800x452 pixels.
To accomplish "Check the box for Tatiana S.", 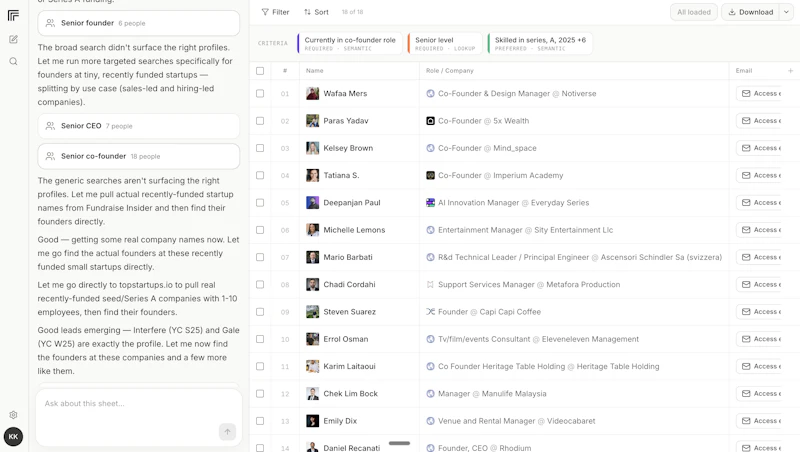I will [260, 175].
